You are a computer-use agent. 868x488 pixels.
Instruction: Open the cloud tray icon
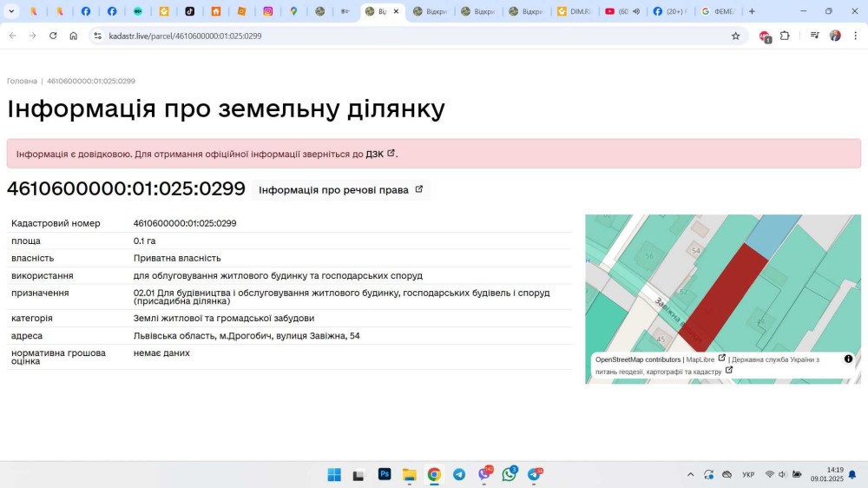(x=727, y=475)
